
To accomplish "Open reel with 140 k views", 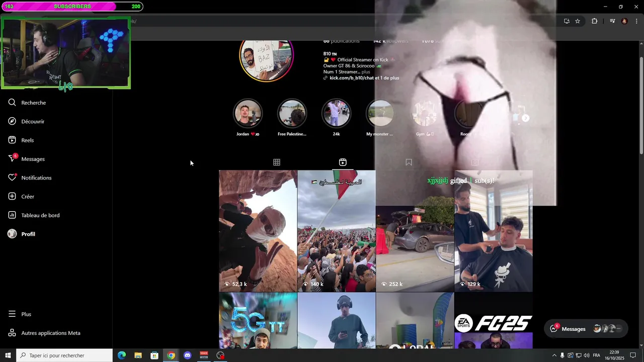I will click(337, 231).
